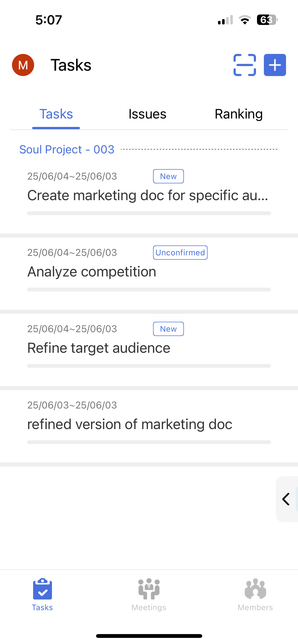Click the progress bar under Analyze competition

click(x=149, y=289)
